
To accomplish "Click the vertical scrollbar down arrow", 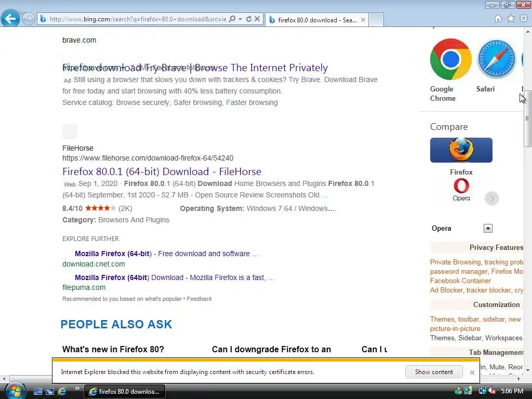I will [x=528, y=370].
